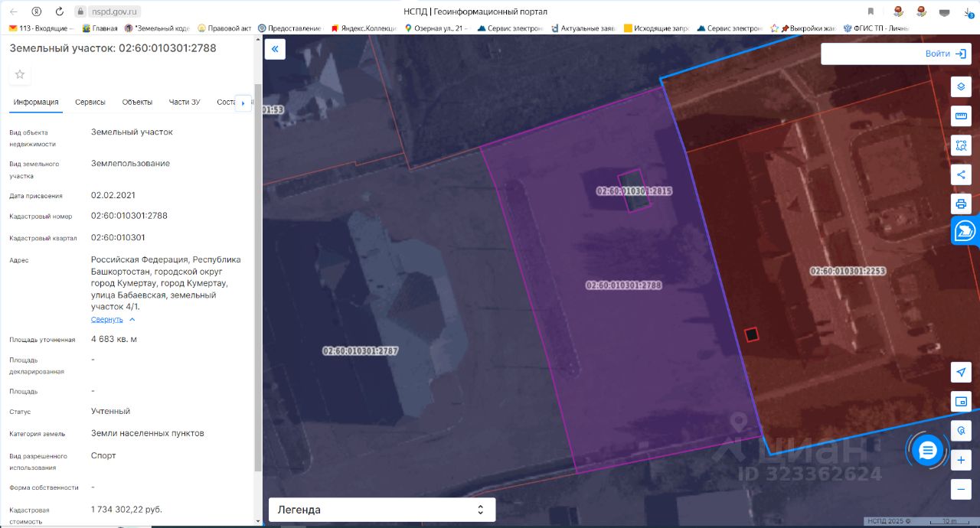This screenshot has height=528, width=980.
Task: Zoom in the map with plus
Action: click(961, 461)
